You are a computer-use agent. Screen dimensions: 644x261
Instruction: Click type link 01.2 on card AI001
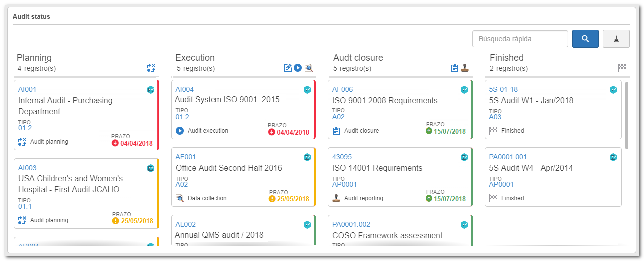(x=25, y=128)
